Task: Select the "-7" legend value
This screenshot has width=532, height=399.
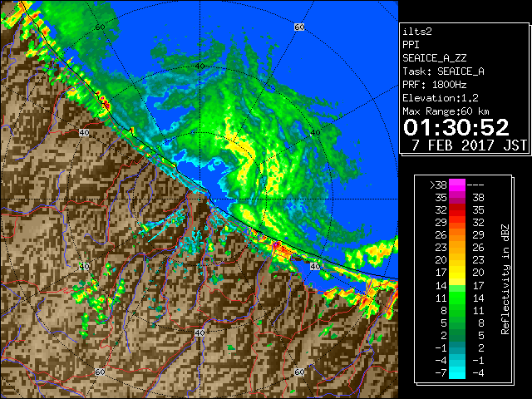Action: click(x=441, y=373)
